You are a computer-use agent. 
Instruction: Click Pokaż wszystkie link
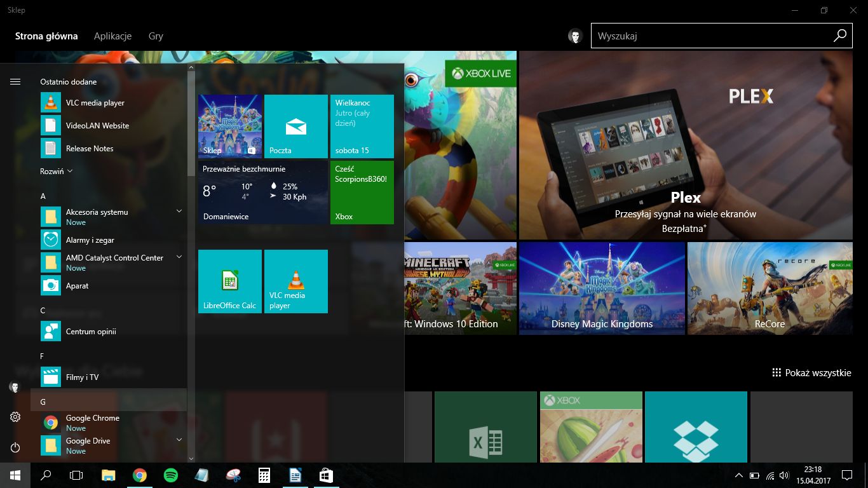[811, 373]
